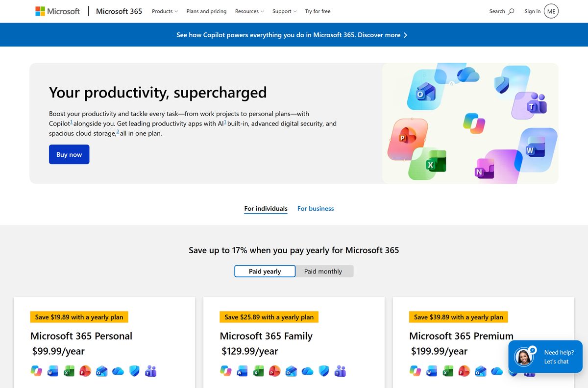Click PowerPoint icon under Microsoft 365 Family

coord(275,371)
